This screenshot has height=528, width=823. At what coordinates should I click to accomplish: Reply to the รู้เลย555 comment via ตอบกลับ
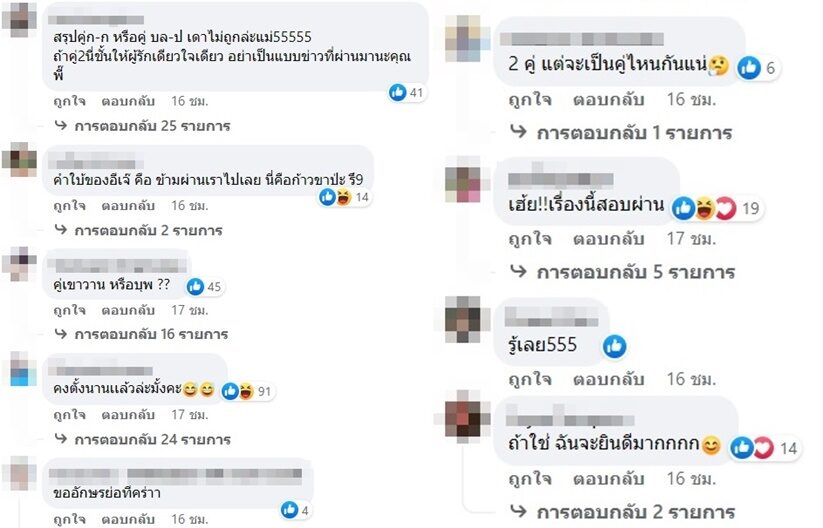(x=608, y=379)
